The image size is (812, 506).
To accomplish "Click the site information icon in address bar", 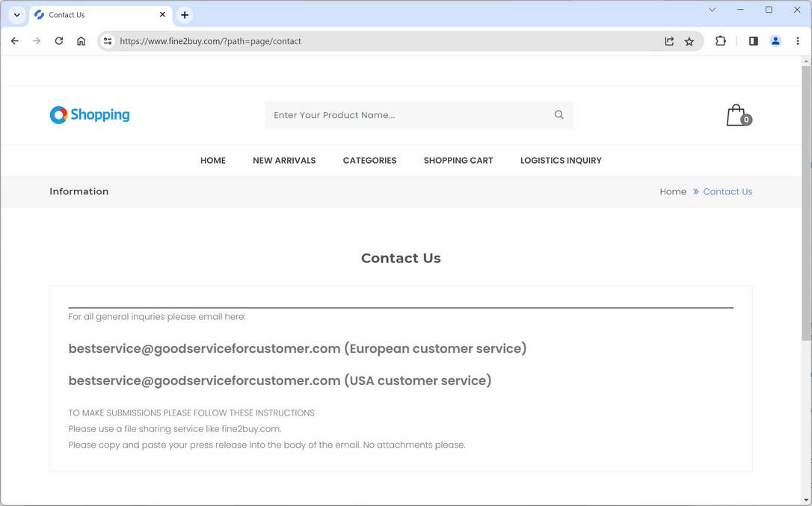I will [x=107, y=41].
